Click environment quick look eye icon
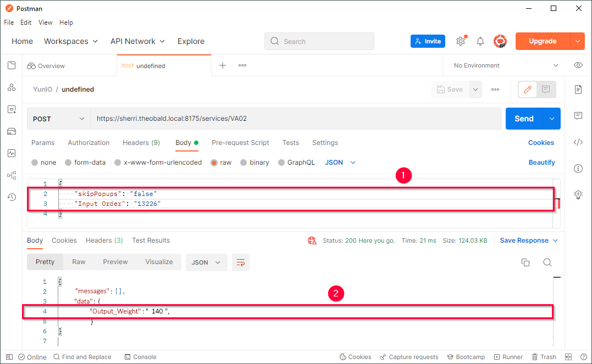The width and height of the screenshot is (592, 364). (x=578, y=65)
